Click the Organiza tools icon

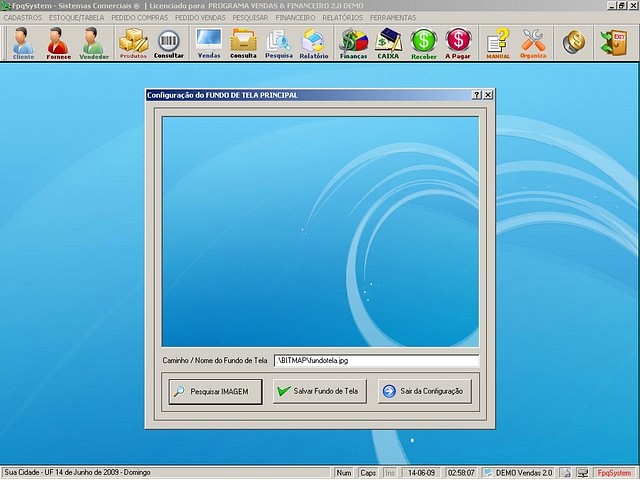point(534,43)
